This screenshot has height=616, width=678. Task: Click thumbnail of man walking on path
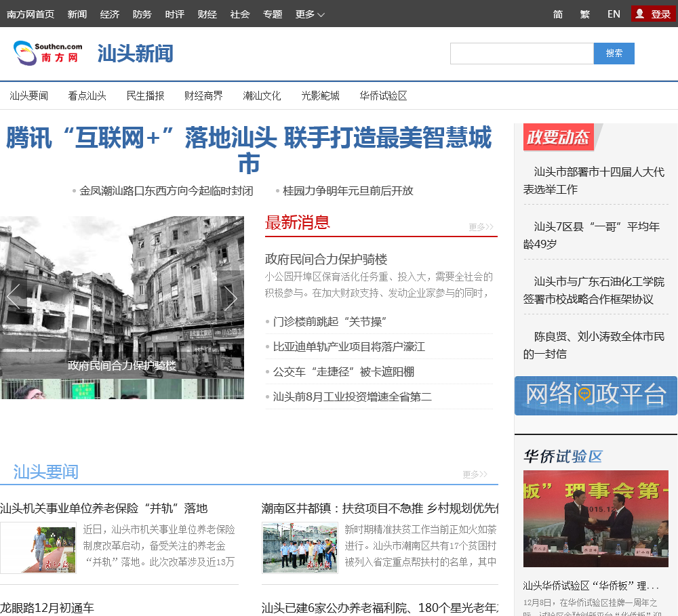tap(38, 548)
